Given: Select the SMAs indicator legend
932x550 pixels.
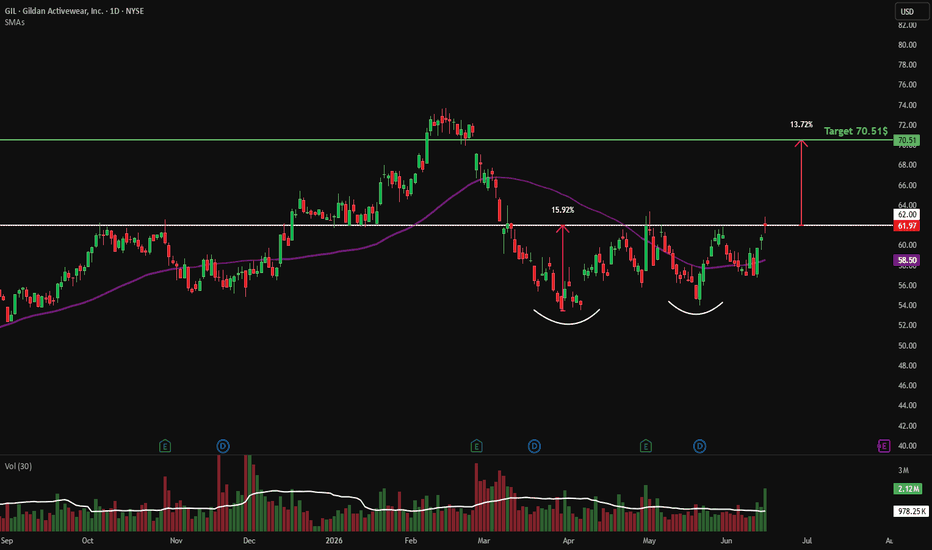Looking at the screenshot, I should pyautogui.click(x=15, y=23).
